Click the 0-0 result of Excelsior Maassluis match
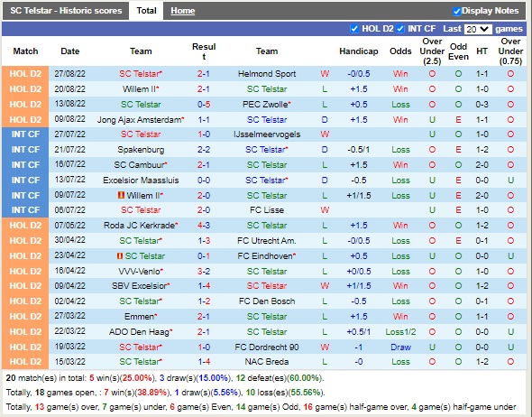Viewport: 532px width, 417px height. pyautogui.click(x=204, y=181)
